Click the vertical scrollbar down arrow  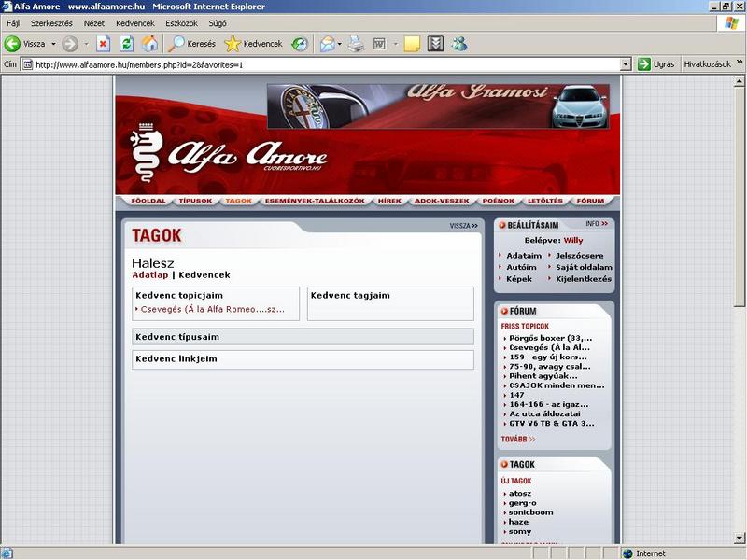coord(739,539)
